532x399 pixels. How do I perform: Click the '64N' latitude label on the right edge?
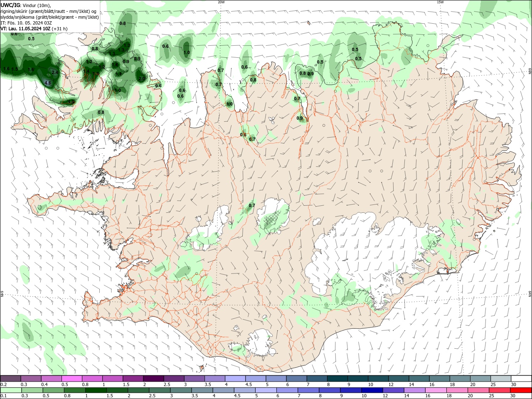pos(530,294)
